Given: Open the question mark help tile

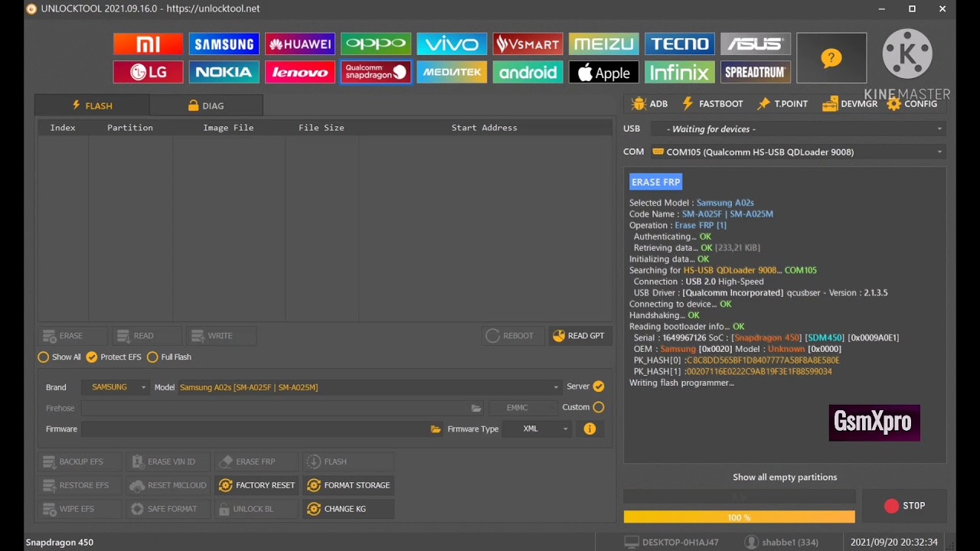Looking at the screenshot, I should click(x=831, y=58).
